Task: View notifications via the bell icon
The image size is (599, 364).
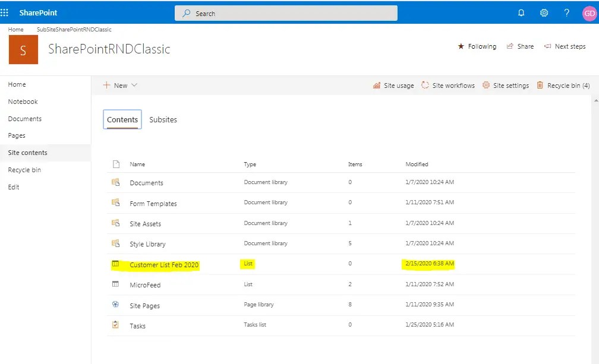Action: 521,12
